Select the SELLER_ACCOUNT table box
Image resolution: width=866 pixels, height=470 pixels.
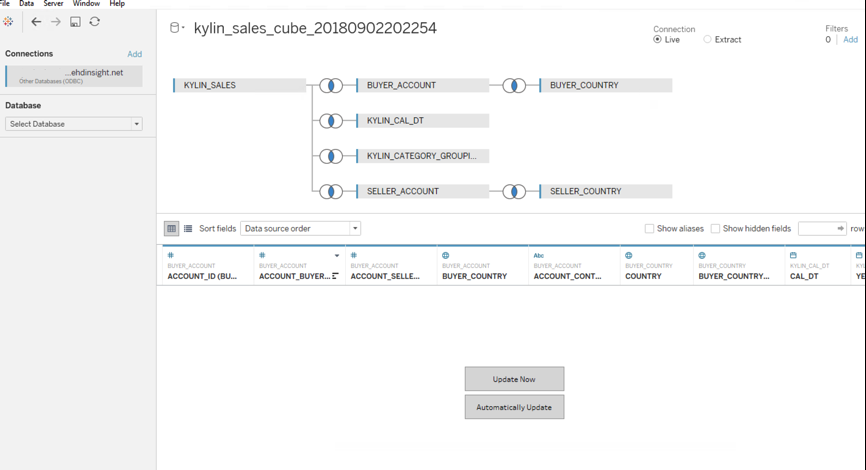pyautogui.click(x=423, y=192)
